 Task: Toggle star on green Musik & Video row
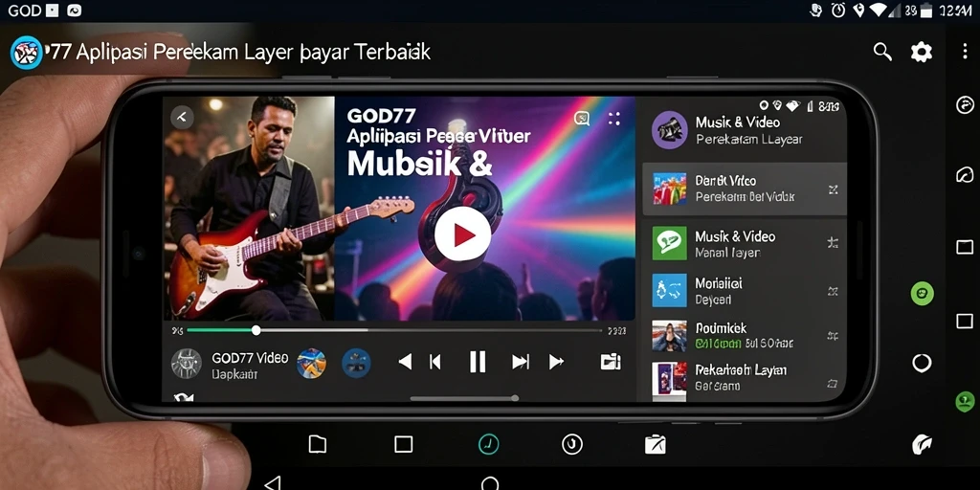click(x=833, y=243)
